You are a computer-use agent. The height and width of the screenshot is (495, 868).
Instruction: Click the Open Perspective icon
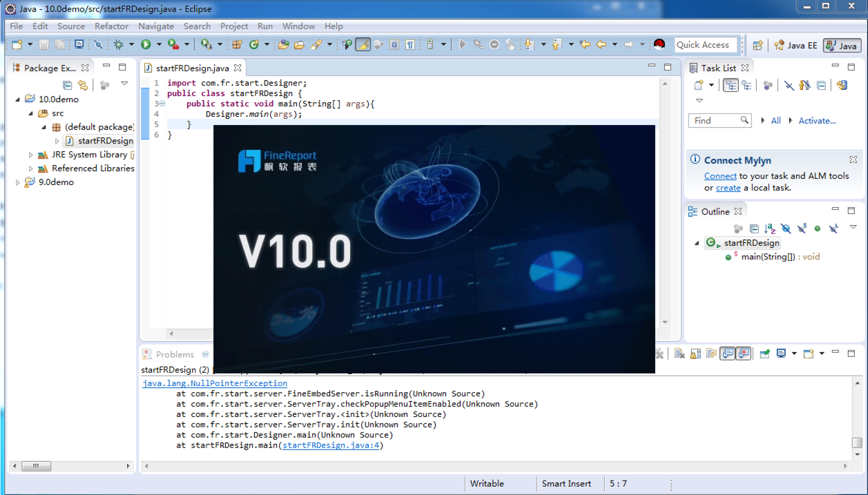(x=758, y=46)
